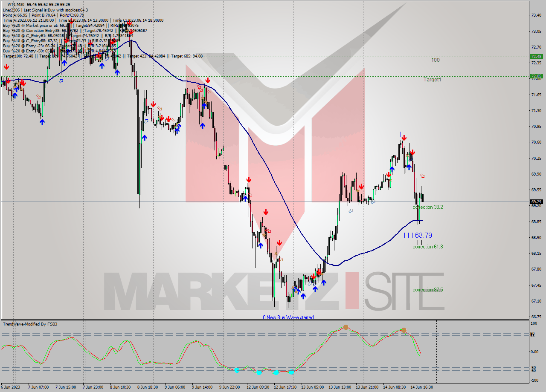Click the 'correction 61.8' label
The height and width of the screenshot is (392, 546).
[427, 247]
